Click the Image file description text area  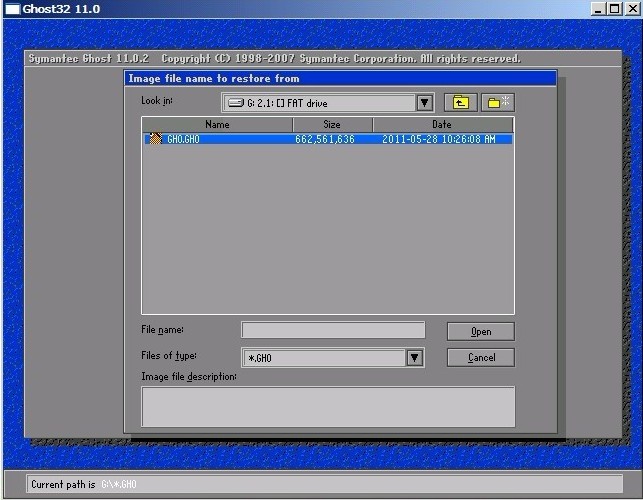(x=328, y=406)
